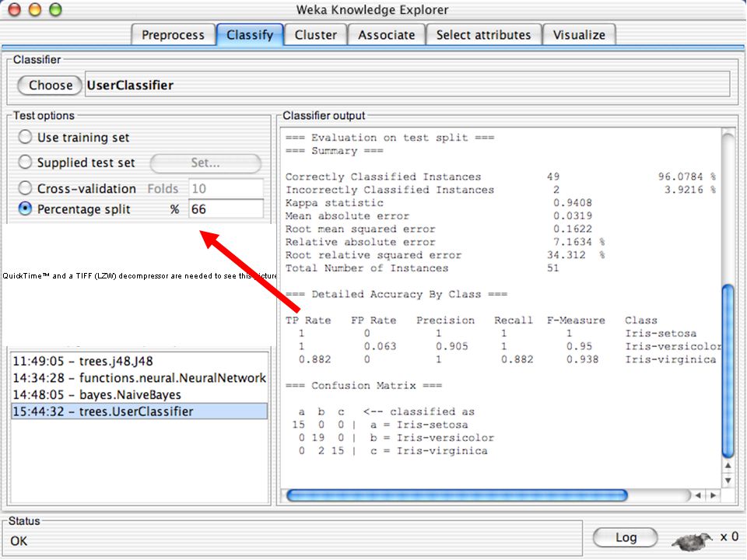747x560 pixels.
Task: Click the horizontal scrollbar thumb in classifier output
Action: (457, 495)
